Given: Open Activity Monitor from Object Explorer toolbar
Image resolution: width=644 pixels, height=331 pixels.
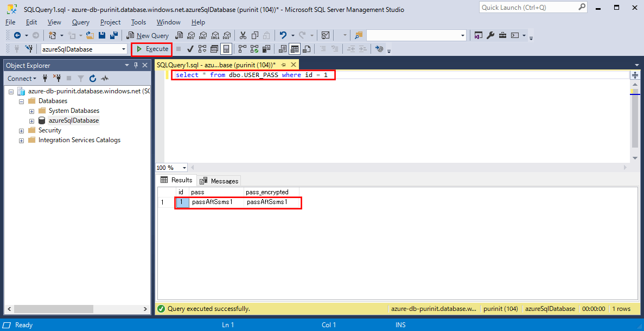Looking at the screenshot, I should click(105, 79).
